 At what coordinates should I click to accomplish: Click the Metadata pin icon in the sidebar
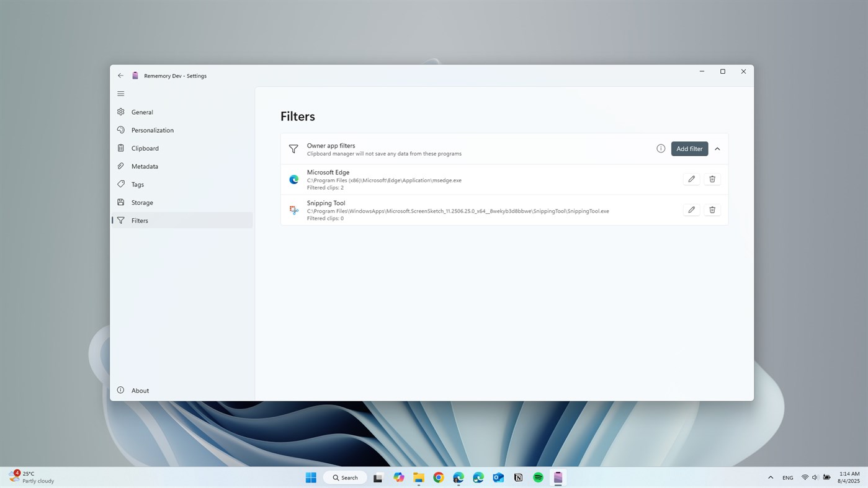[120, 166]
